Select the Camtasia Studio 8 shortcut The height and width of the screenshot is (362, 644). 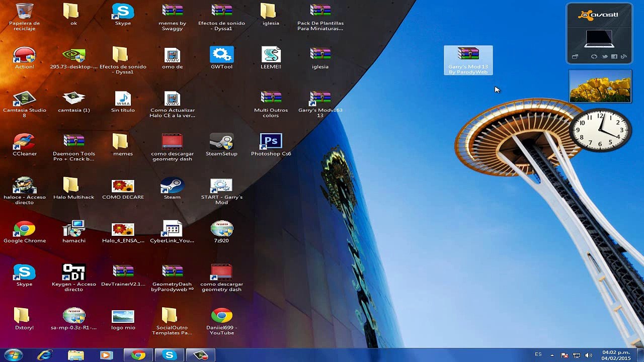pyautogui.click(x=24, y=104)
